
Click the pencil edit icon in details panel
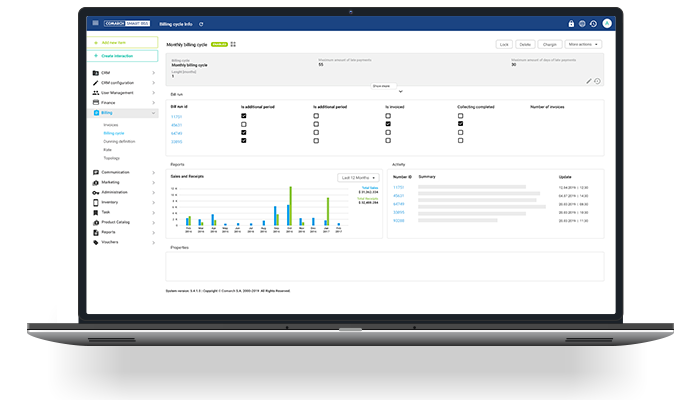tap(589, 81)
